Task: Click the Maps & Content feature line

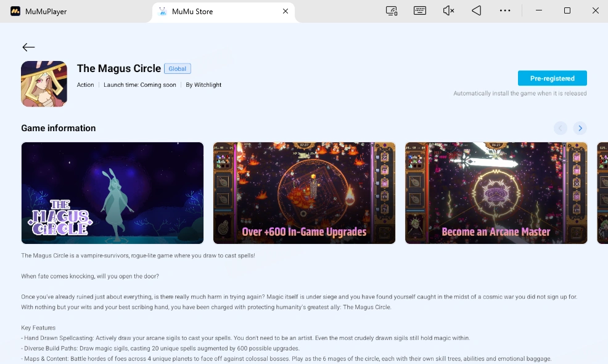Action: click(286, 358)
